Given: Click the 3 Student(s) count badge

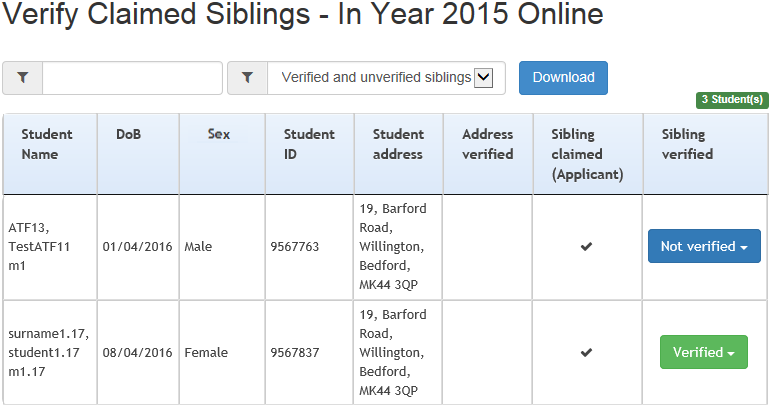Looking at the screenshot, I should pyautogui.click(x=732, y=100).
